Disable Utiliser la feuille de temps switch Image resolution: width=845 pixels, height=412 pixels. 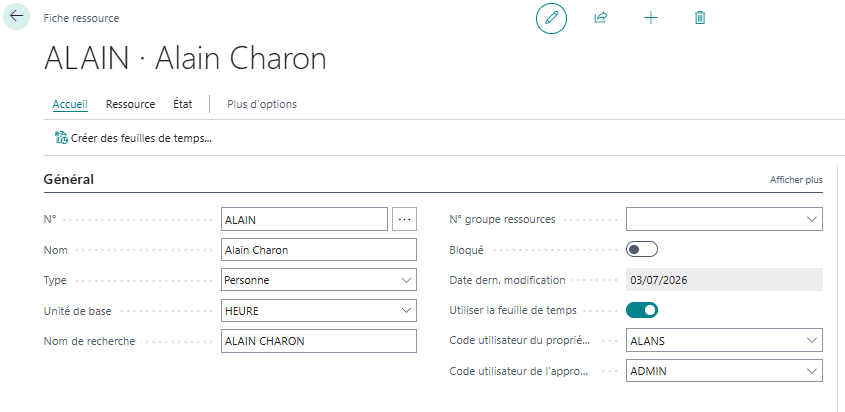click(642, 310)
